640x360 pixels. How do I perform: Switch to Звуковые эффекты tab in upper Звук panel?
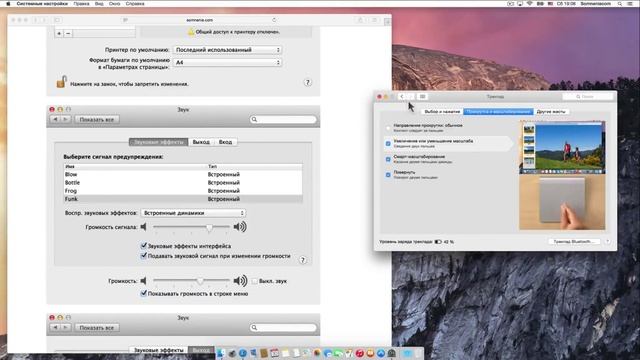click(x=159, y=142)
